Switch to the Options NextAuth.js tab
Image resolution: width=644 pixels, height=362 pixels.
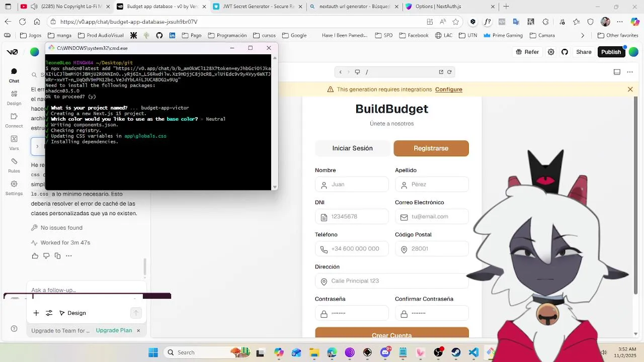pos(449,7)
